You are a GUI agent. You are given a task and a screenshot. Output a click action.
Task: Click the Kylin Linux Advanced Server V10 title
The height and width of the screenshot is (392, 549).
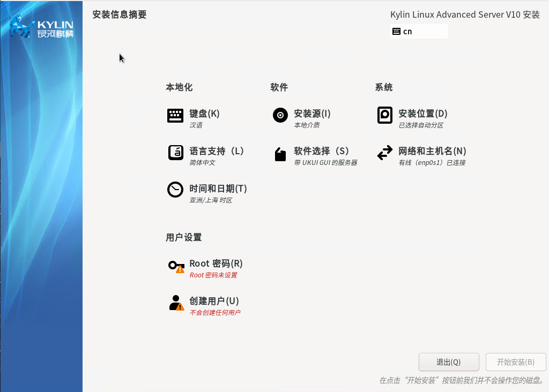click(x=465, y=14)
